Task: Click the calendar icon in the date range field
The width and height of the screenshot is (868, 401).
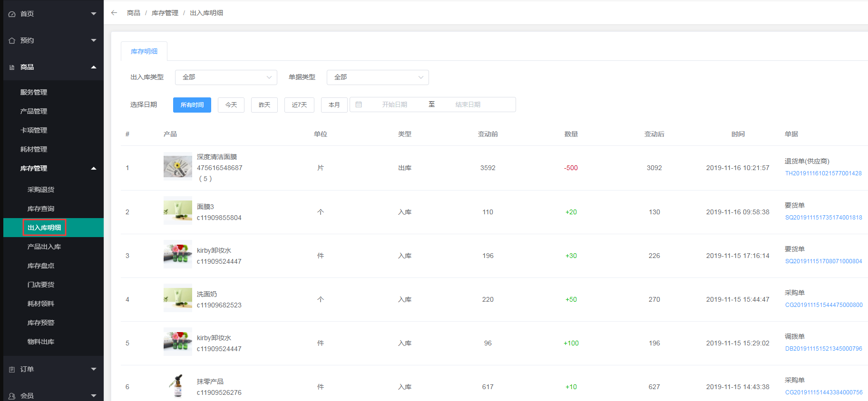Action: (359, 105)
